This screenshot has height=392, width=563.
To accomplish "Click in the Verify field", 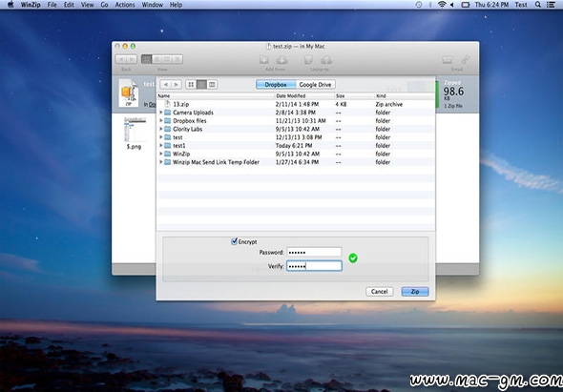I will tap(314, 266).
